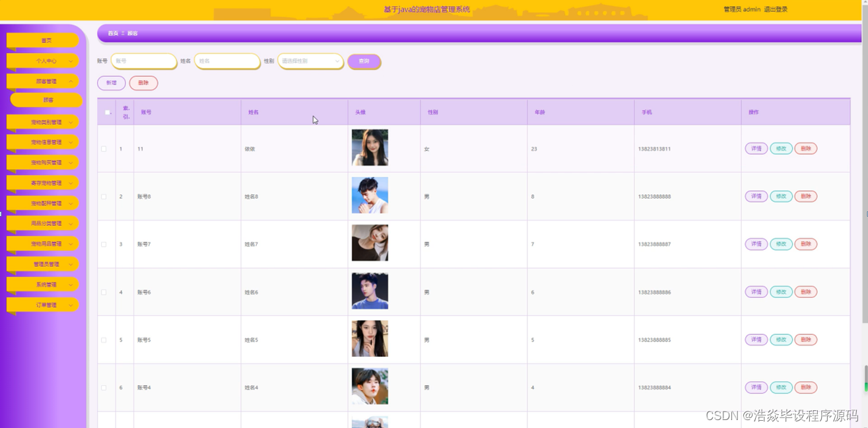Click the name cell 依依
This screenshot has width=868, height=428.
(x=250, y=149)
